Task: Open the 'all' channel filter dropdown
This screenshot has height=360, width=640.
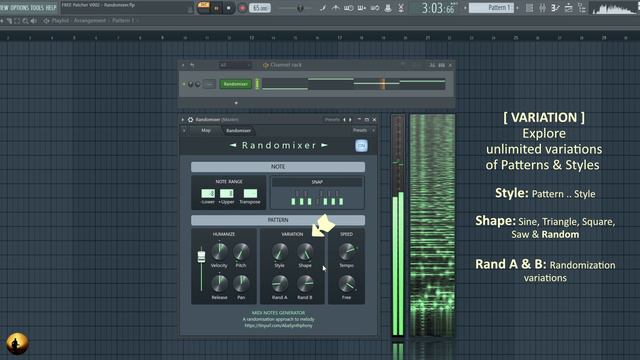Action: tap(235, 65)
